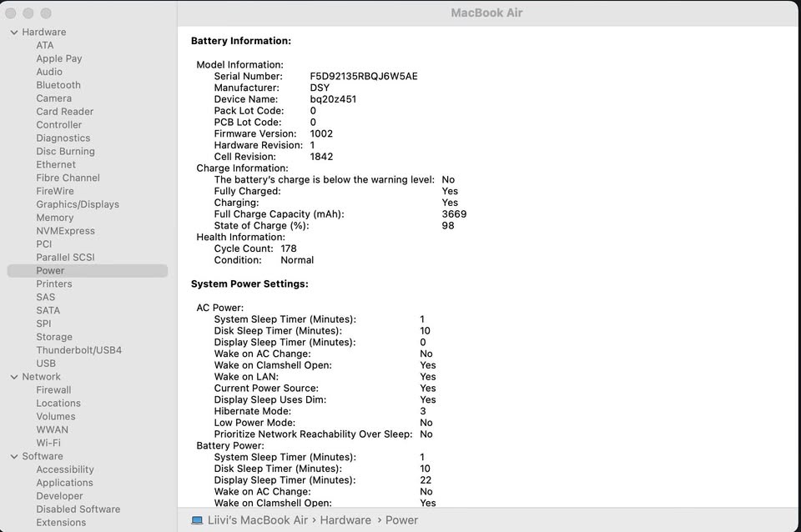This screenshot has height=532, width=801.
Task: Click cycle count value 178
Action: click(x=289, y=249)
